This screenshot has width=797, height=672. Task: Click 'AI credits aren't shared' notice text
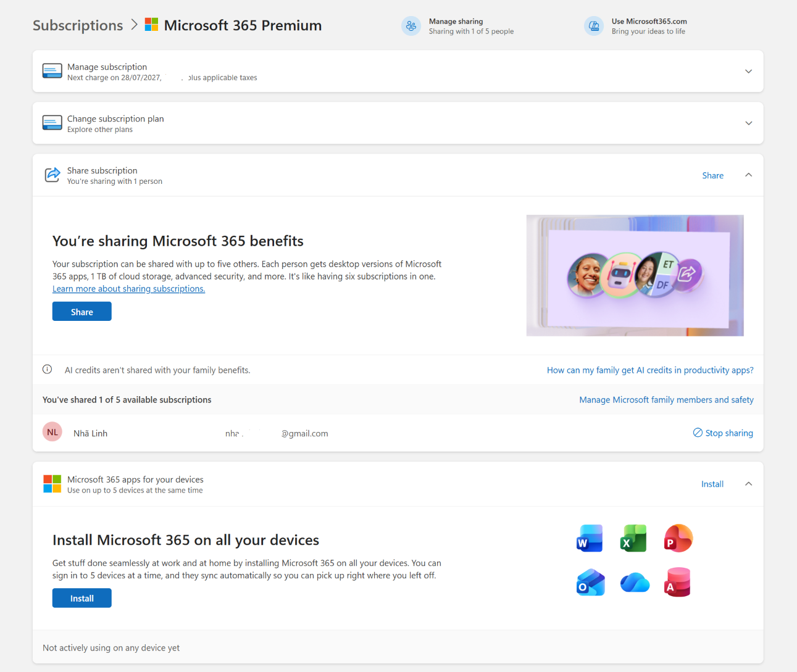click(x=157, y=370)
